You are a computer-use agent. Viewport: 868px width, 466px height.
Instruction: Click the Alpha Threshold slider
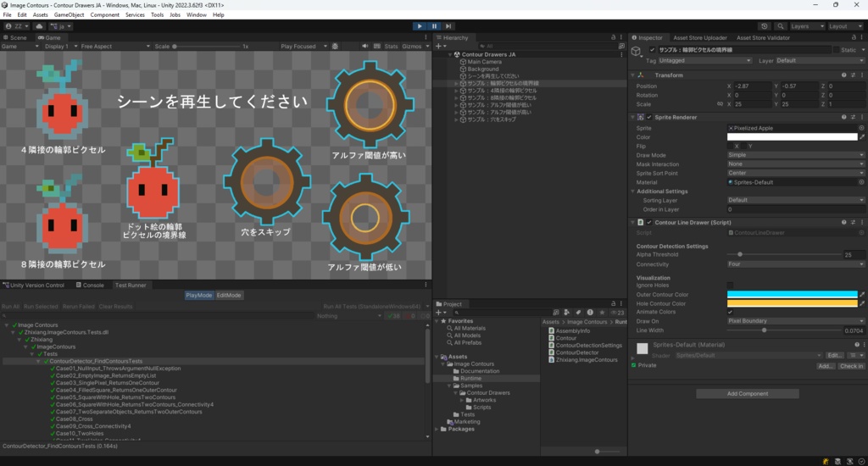(x=784, y=254)
